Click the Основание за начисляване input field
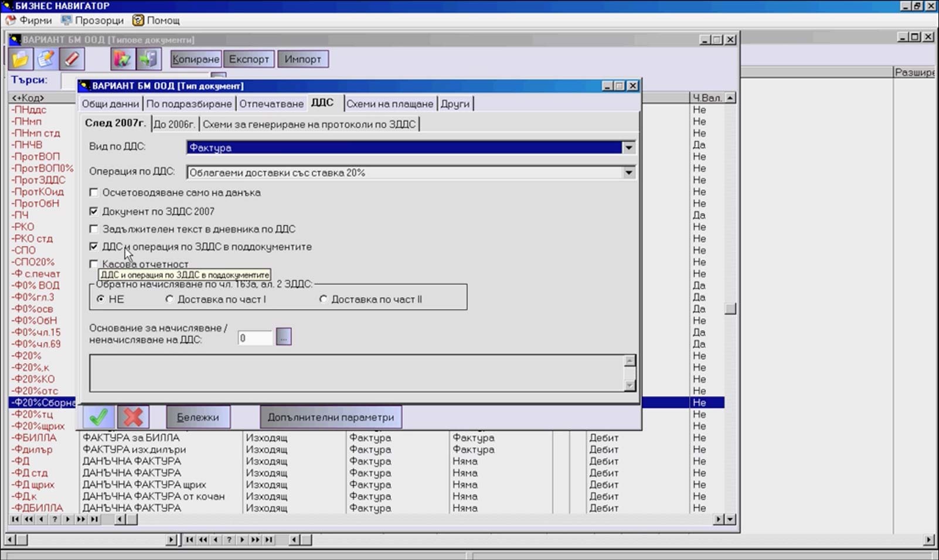 pos(255,337)
